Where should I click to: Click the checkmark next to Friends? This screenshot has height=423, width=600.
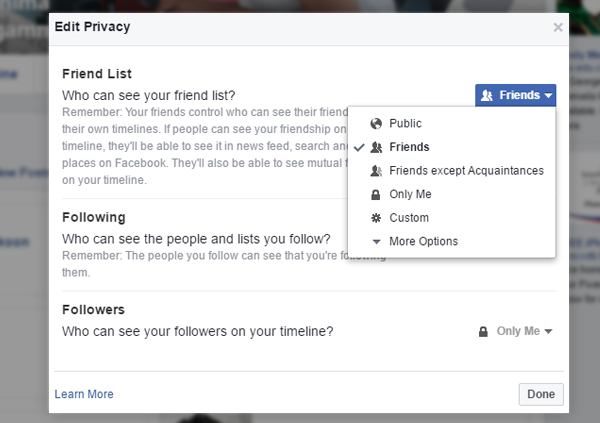tap(359, 147)
